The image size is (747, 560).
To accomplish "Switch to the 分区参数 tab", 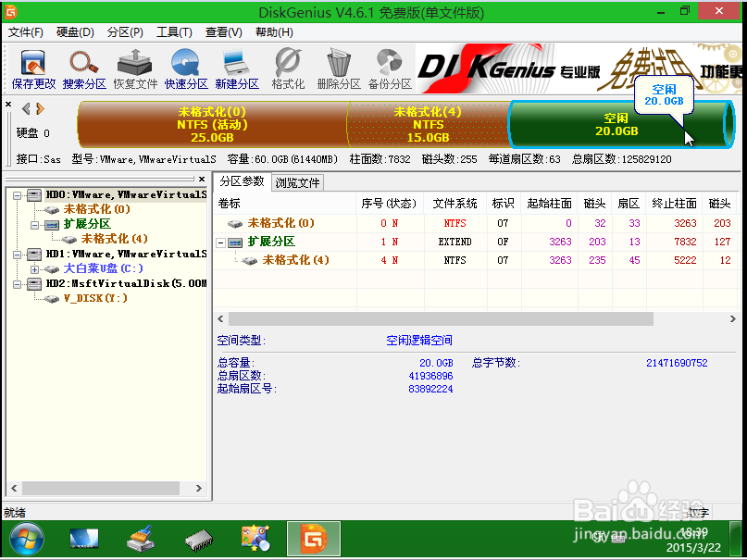I will tap(242, 181).
